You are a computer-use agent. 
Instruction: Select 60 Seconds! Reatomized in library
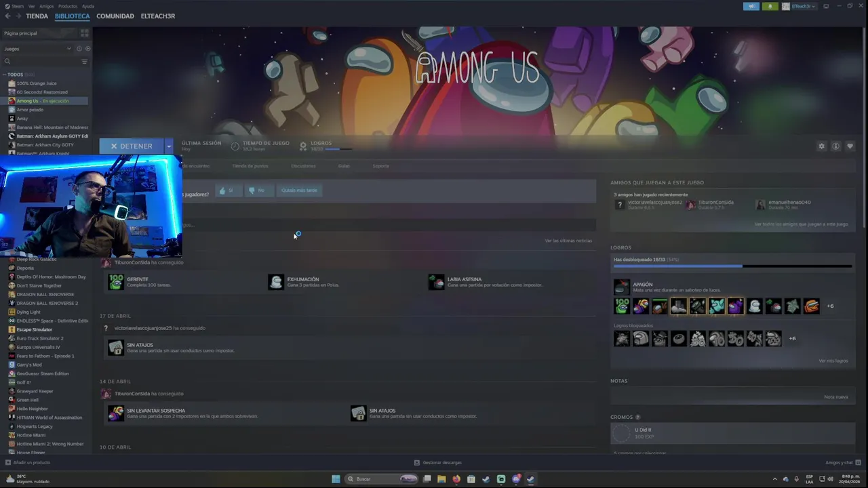pos(42,92)
